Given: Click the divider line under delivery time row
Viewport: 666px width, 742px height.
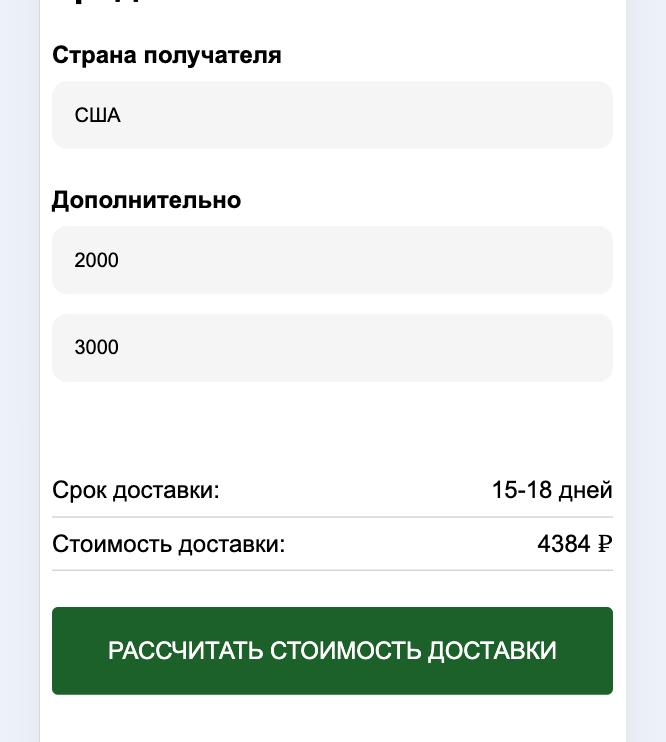Looking at the screenshot, I should point(332,517).
